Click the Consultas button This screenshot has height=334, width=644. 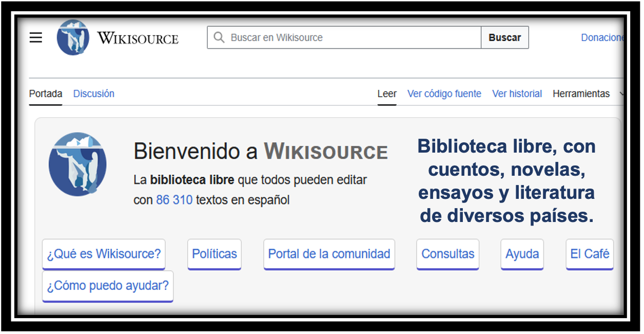tap(448, 254)
